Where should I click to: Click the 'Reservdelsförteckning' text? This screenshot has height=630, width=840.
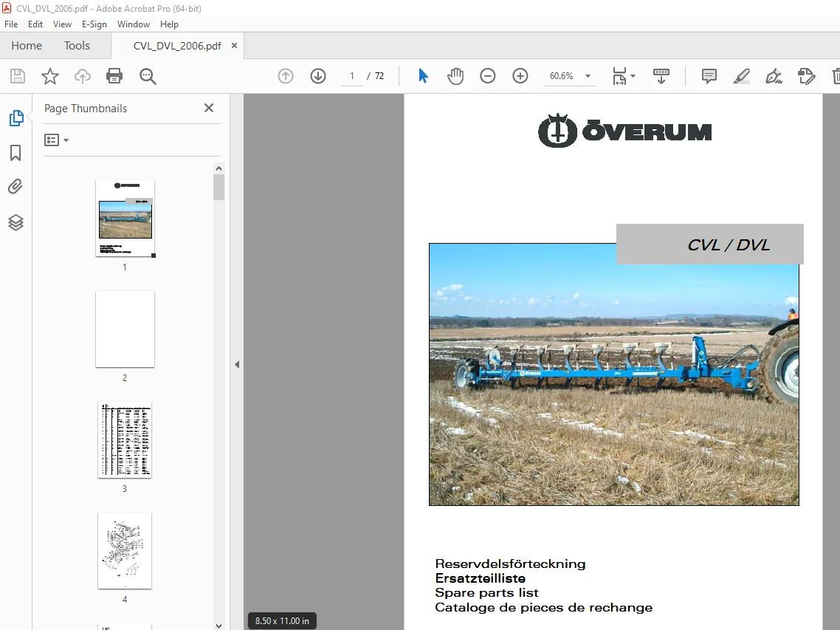point(510,564)
